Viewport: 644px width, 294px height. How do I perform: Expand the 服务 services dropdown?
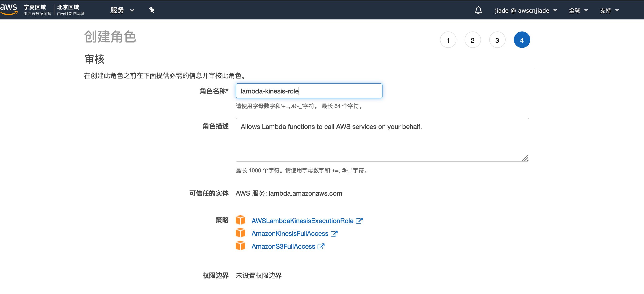click(x=122, y=10)
